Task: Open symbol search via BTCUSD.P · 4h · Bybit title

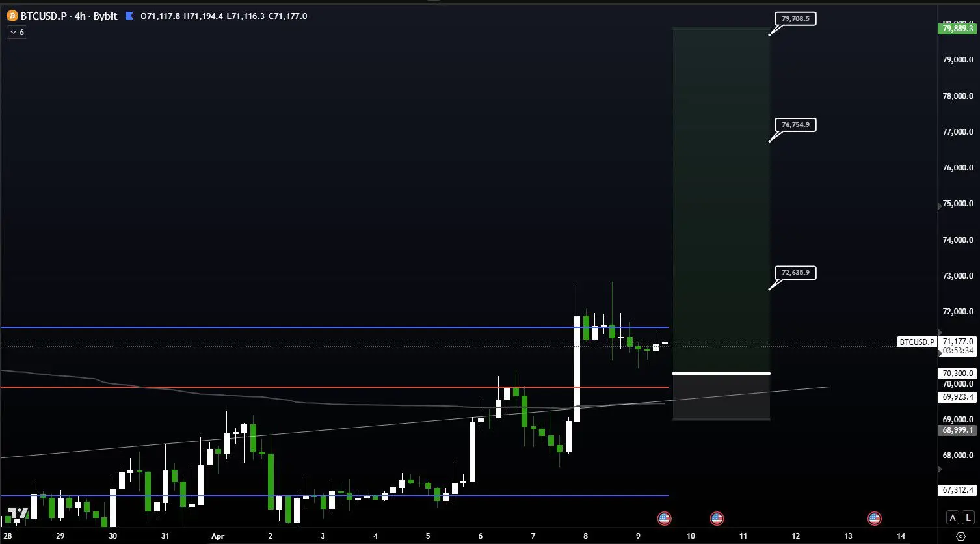Action: [69, 16]
